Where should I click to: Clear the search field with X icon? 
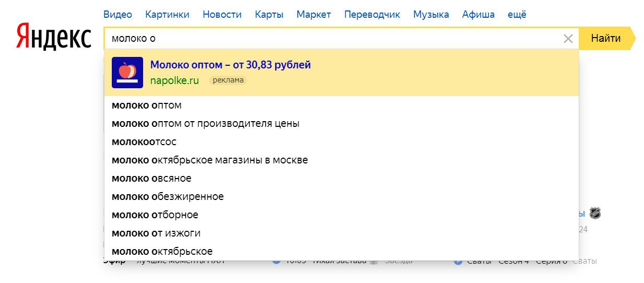click(568, 38)
